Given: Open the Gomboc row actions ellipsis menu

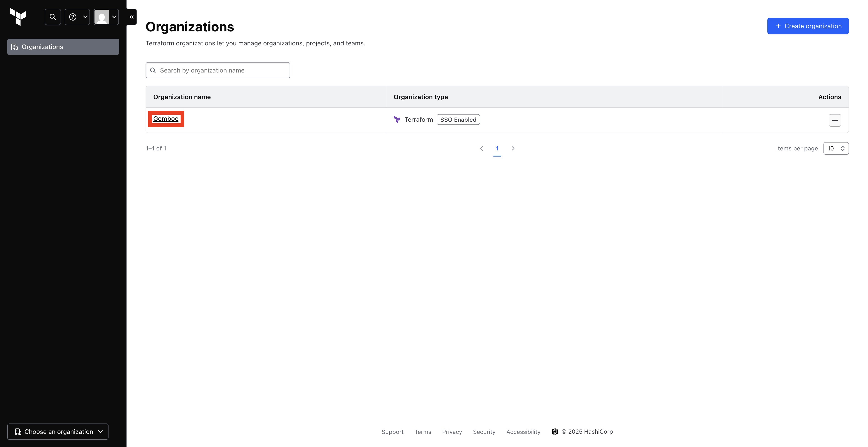Looking at the screenshot, I should (835, 120).
